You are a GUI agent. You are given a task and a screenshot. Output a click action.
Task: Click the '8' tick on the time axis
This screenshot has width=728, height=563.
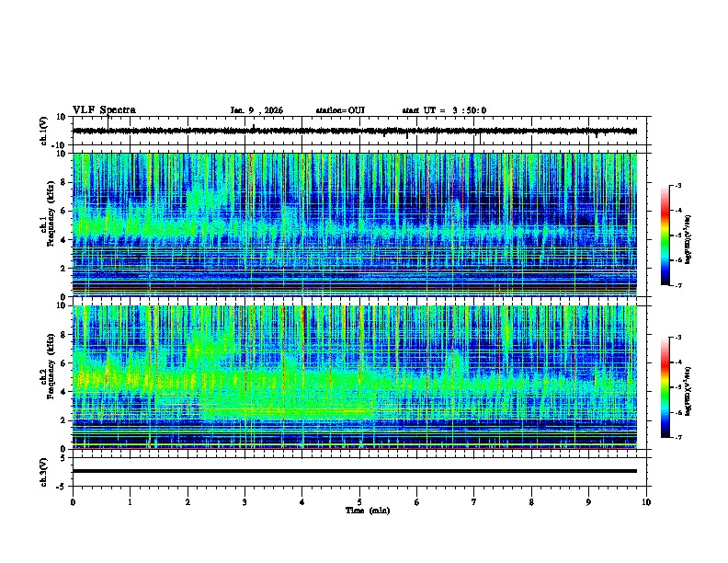coord(531,502)
